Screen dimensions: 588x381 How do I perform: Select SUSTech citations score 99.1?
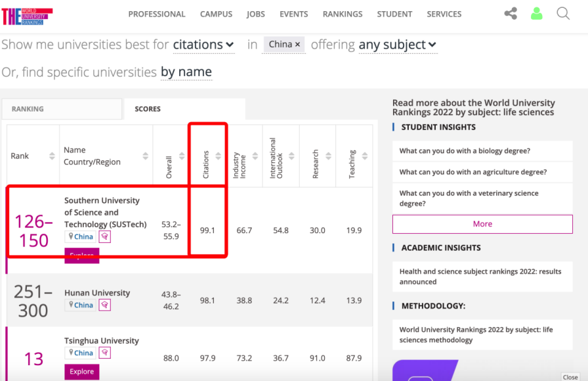pos(207,230)
